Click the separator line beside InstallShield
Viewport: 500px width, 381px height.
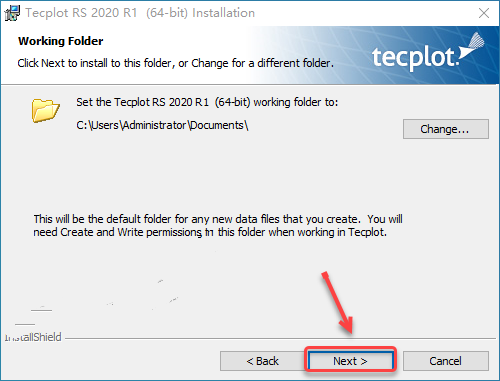pos(280,339)
